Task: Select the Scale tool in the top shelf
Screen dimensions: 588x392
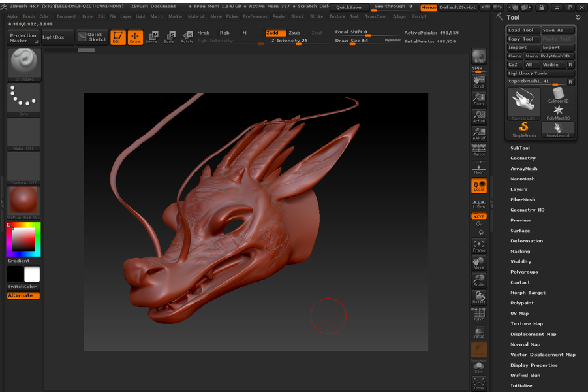Action: tap(169, 37)
